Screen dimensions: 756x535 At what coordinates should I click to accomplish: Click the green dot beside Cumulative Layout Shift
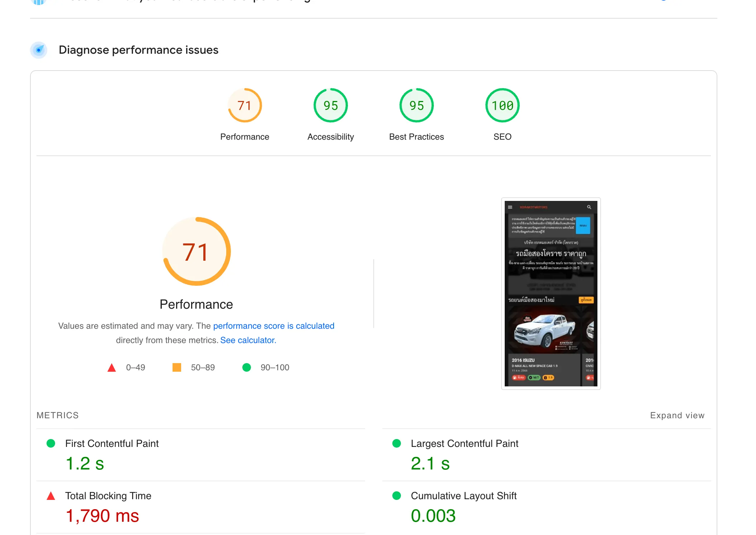(x=397, y=496)
